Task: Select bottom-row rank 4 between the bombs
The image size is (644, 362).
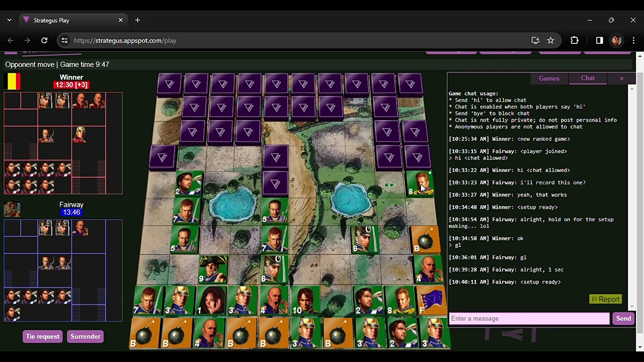Action: click(x=210, y=334)
